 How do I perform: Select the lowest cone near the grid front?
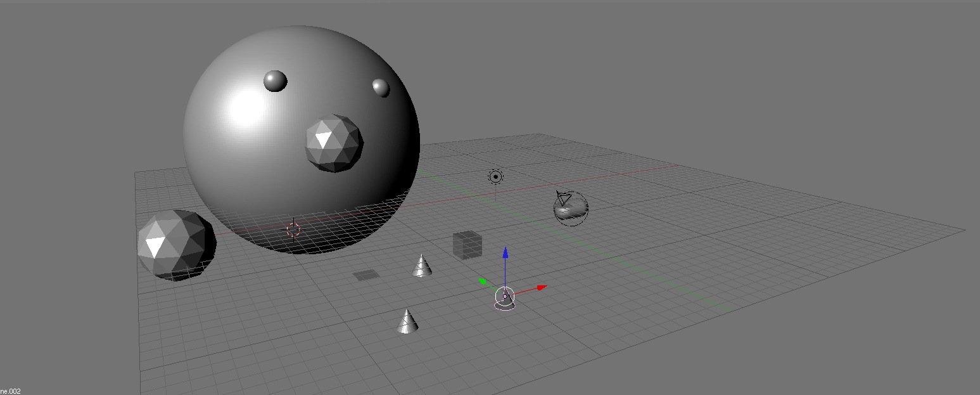[407, 322]
